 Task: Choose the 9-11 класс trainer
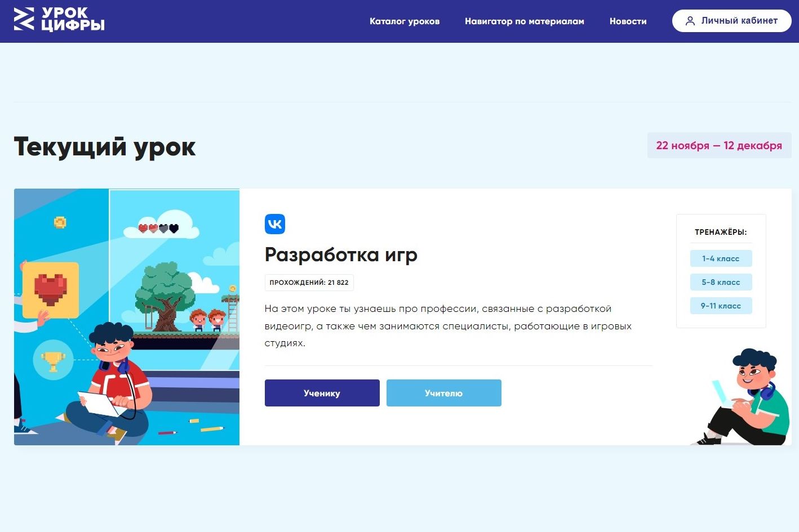(x=721, y=306)
